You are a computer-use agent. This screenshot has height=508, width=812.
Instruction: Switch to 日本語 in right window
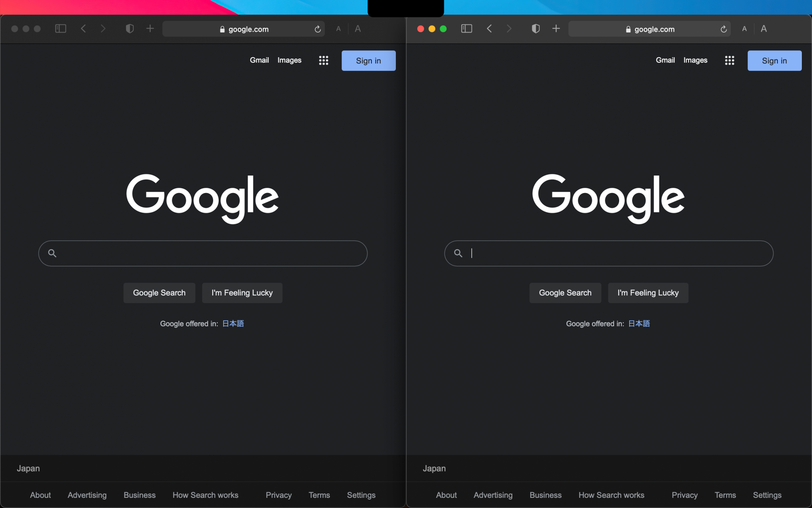[x=639, y=323]
